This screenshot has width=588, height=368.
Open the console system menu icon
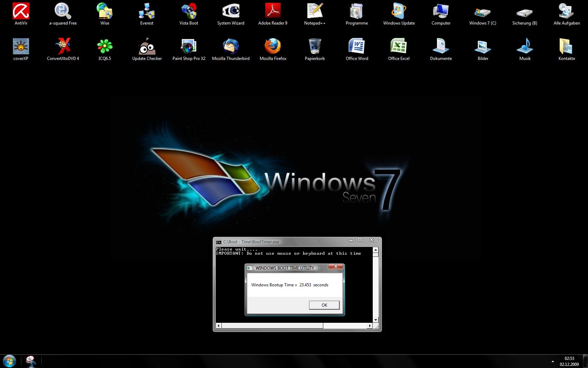(x=219, y=242)
